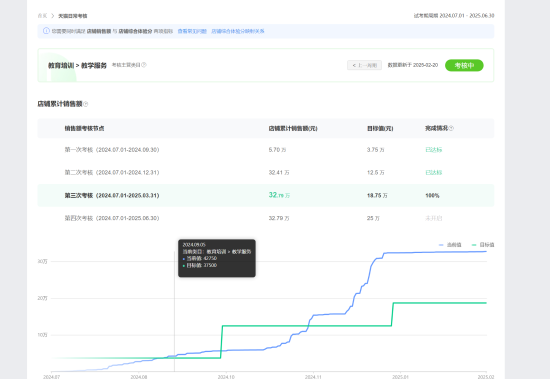The width and height of the screenshot is (550, 379).
Task: Click the green 考核中 status button
Action: 464,65
